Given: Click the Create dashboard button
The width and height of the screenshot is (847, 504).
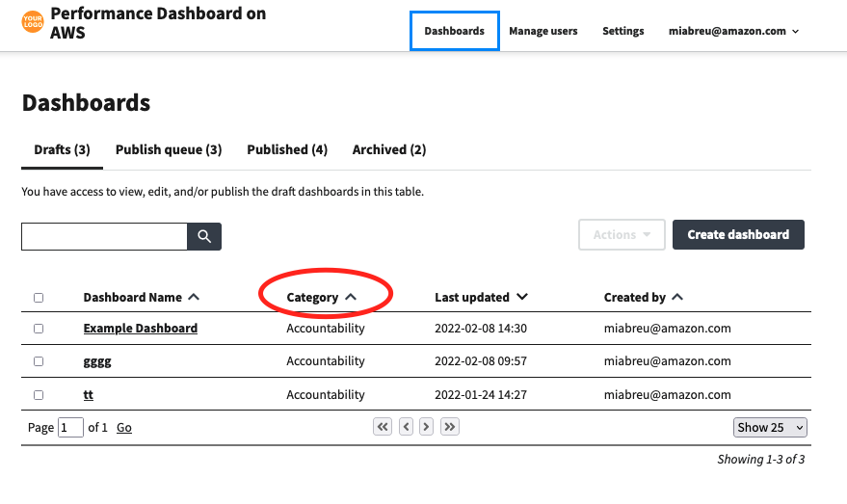Looking at the screenshot, I should tap(738, 234).
